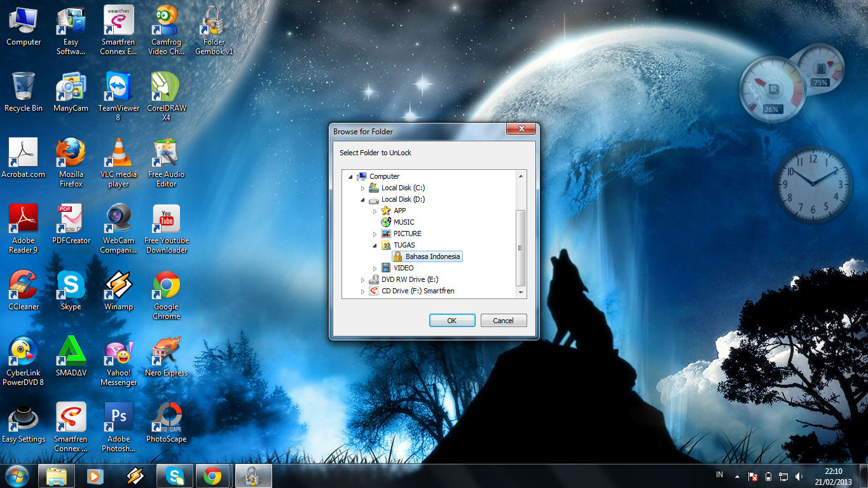Expand the Local Disk (C:) tree node
This screenshot has height=488, width=868.
coord(363,188)
